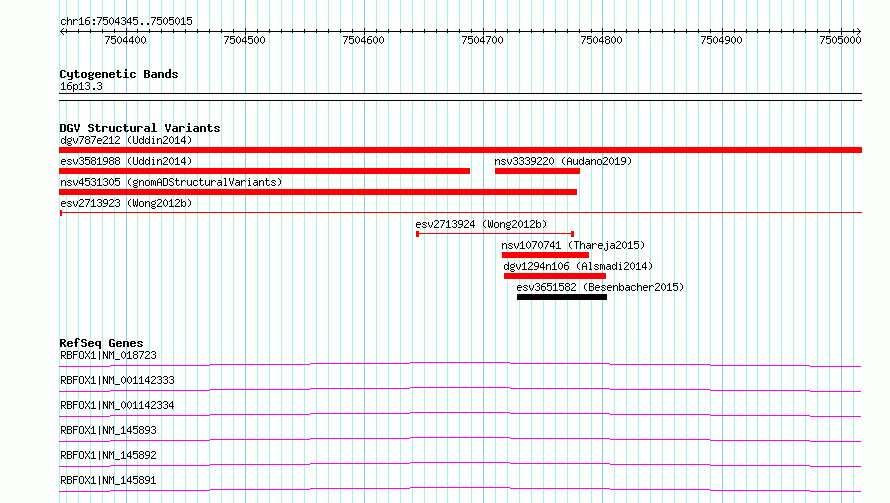The image size is (890, 503).
Task: Open RBFOX1|NM_145892 transcript
Action: pos(108,455)
